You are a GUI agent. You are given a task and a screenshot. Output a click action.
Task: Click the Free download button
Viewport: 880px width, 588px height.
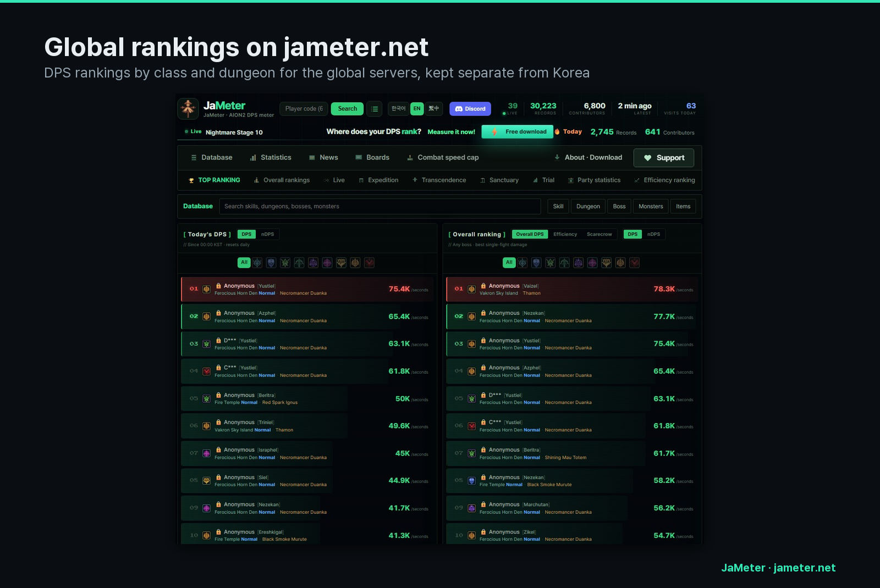pos(518,132)
